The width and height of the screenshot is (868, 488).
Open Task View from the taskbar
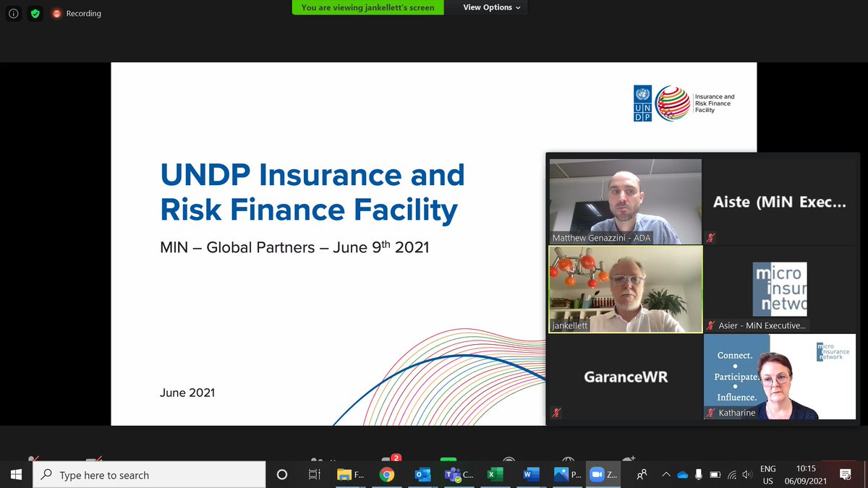coord(314,474)
